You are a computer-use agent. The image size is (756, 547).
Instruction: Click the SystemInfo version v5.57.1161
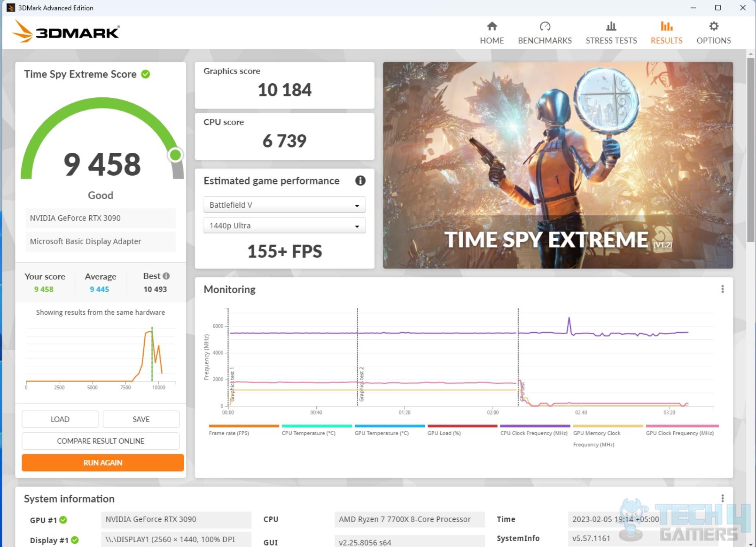(591, 539)
